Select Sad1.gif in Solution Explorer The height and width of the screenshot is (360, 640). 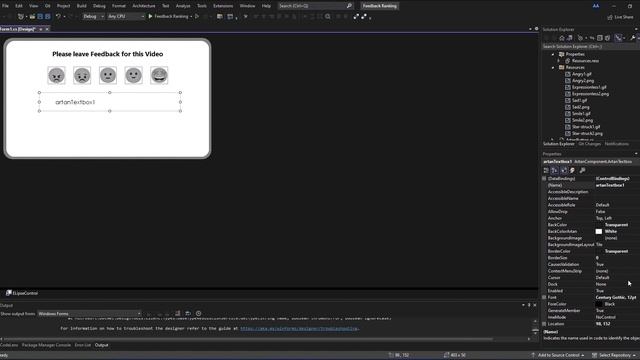579,100
